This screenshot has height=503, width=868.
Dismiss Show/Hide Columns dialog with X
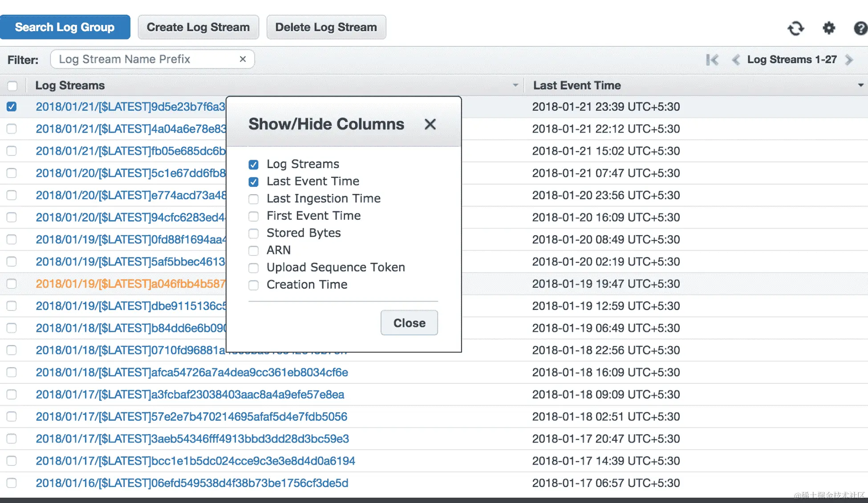pyautogui.click(x=430, y=124)
